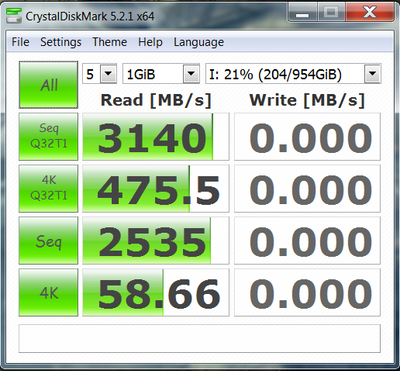Viewport: 400px width, 371px height.
Task: Start the Seq Q32T1 benchmark
Action: coord(48,136)
